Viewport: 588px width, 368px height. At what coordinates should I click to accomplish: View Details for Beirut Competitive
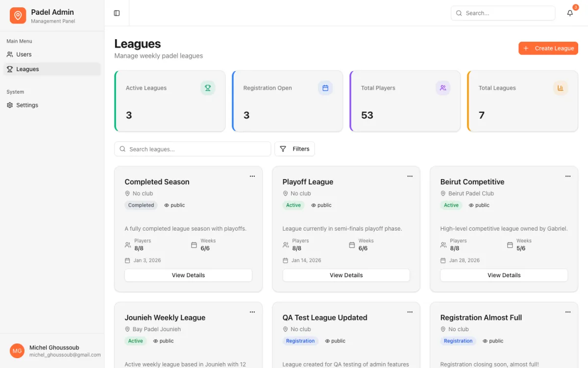[x=504, y=275]
